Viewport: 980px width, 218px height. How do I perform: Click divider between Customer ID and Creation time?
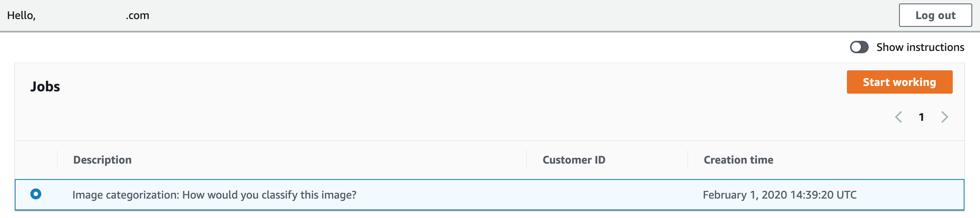(688, 160)
